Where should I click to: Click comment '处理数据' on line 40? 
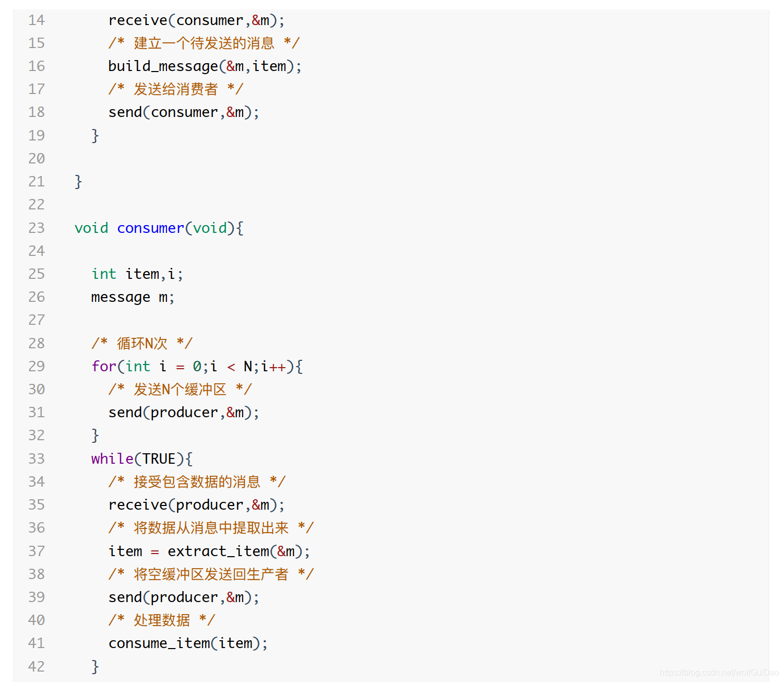[162, 620]
